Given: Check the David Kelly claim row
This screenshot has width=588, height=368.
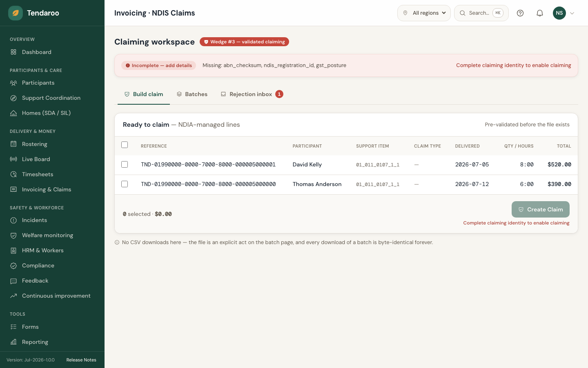Looking at the screenshot, I should point(125,164).
